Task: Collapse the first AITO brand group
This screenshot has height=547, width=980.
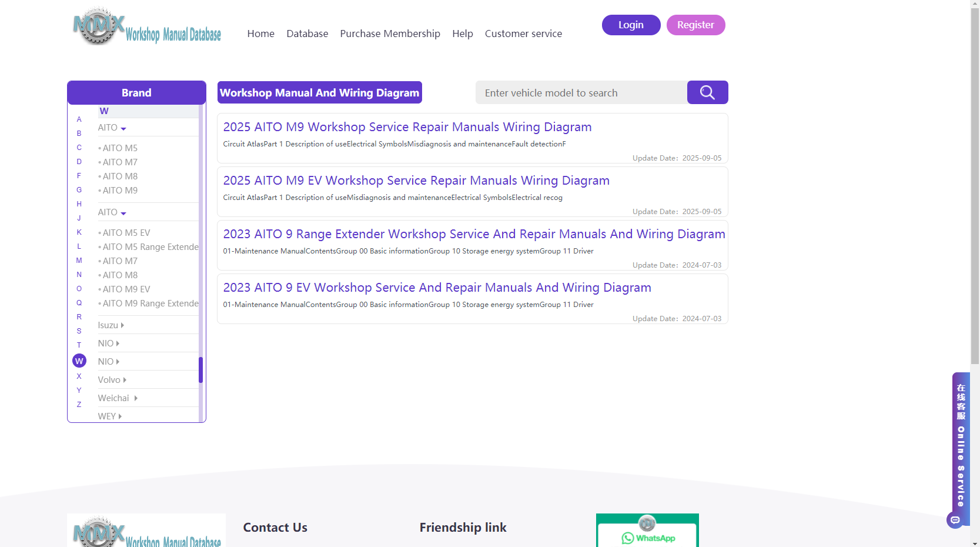Action: pos(112,128)
